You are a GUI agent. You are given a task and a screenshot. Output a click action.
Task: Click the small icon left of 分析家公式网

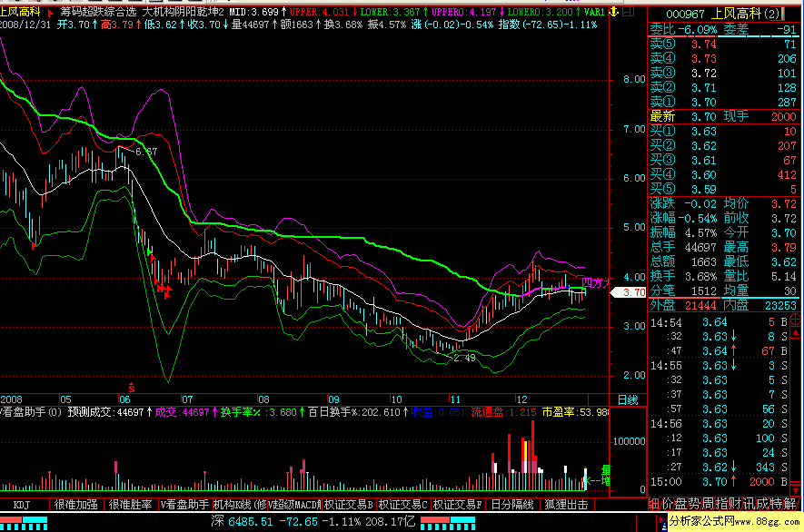point(663,523)
